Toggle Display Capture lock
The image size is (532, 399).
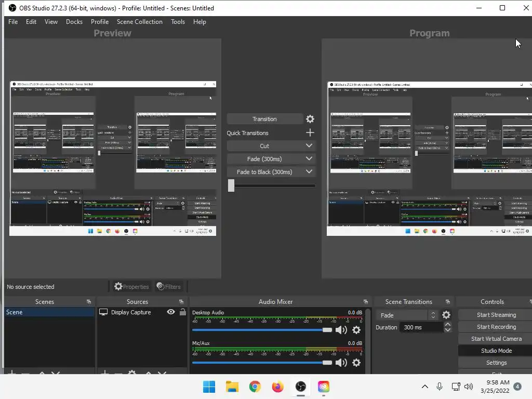coord(183,312)
